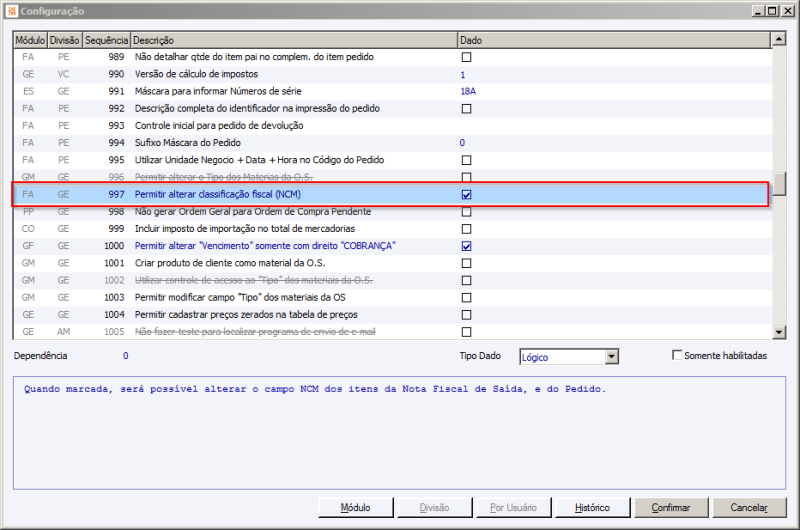Click the Dependência value 0
Image resolution: width=800 pixels, height=530 pixels.
tap(126, 356)
